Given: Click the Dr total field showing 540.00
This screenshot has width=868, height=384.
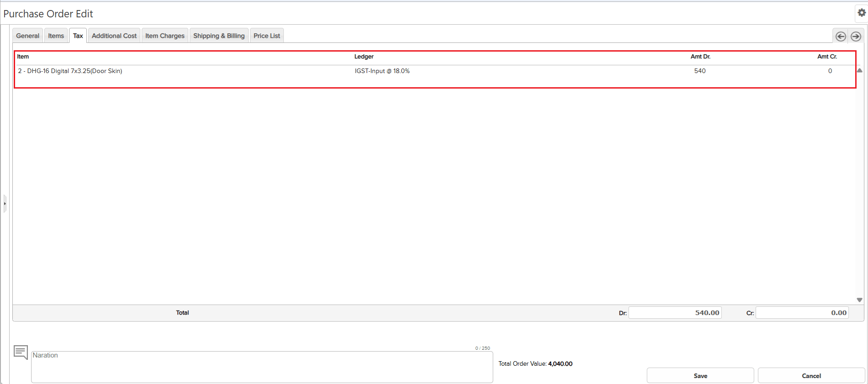Looking at the screenshot, I should click(x=675, y=313).
